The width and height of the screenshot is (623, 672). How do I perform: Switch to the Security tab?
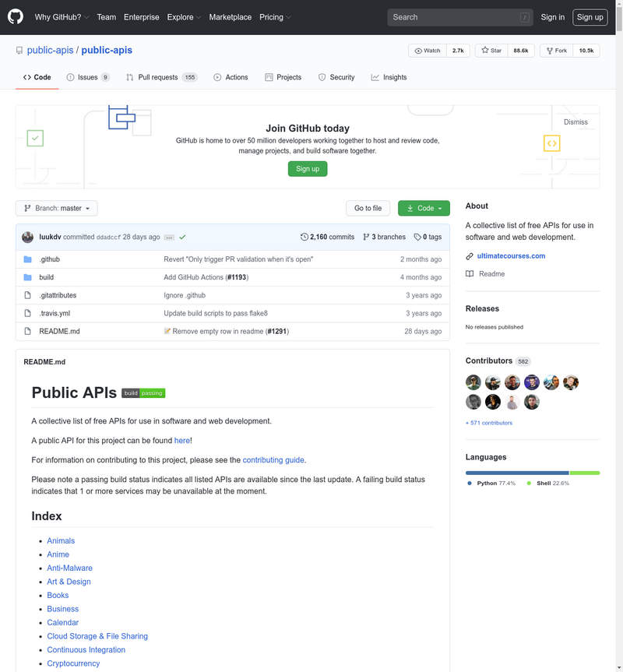(336, 77)
